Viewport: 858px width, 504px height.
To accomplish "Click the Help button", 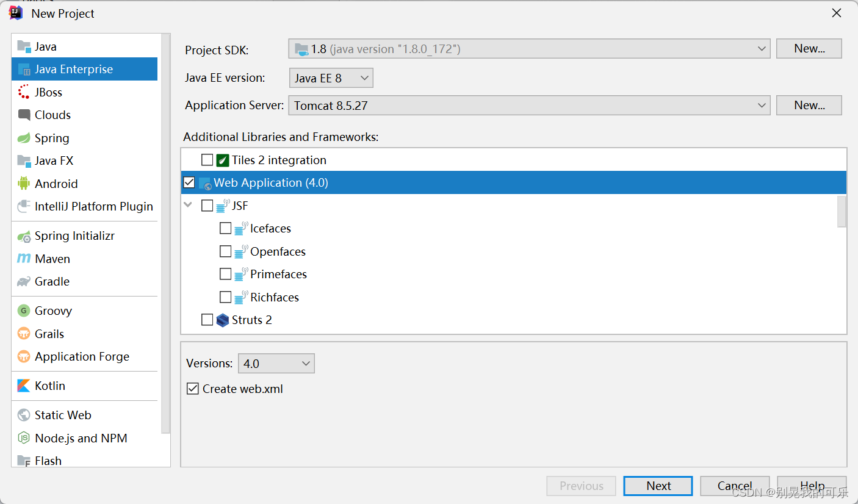I will point(812,486).
